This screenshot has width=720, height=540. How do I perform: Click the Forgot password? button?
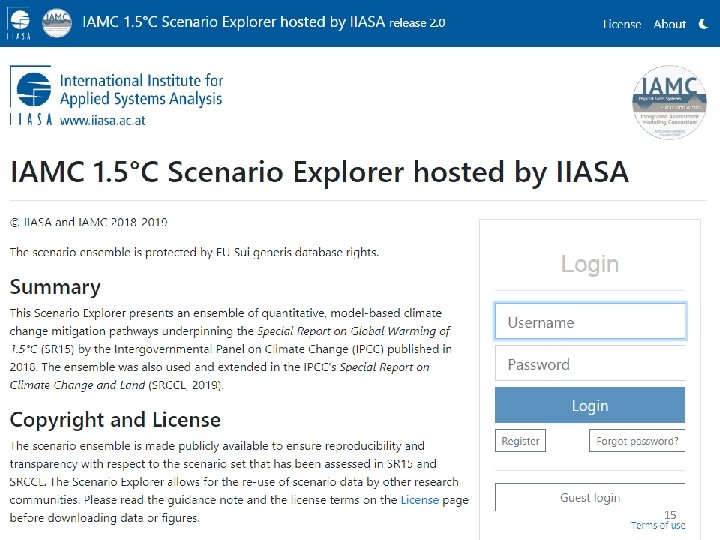637,441
